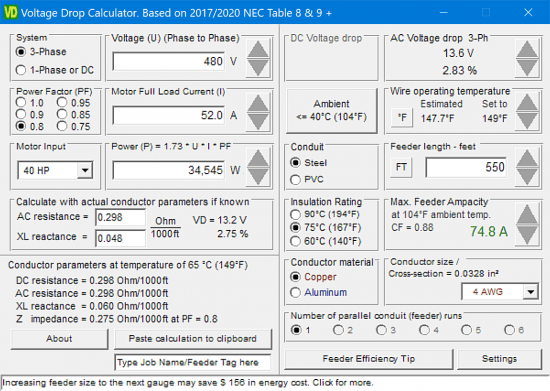Select 2 parallel conduit runs

pyautogui.click(x=343, y=330)
